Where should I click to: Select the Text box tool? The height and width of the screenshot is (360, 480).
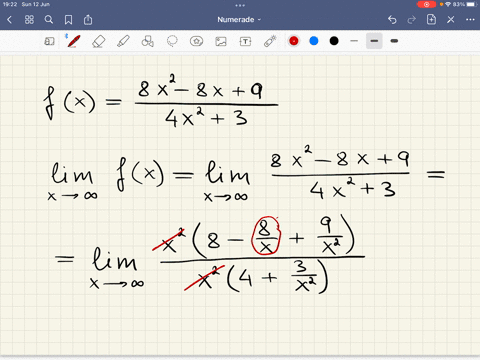245,41
